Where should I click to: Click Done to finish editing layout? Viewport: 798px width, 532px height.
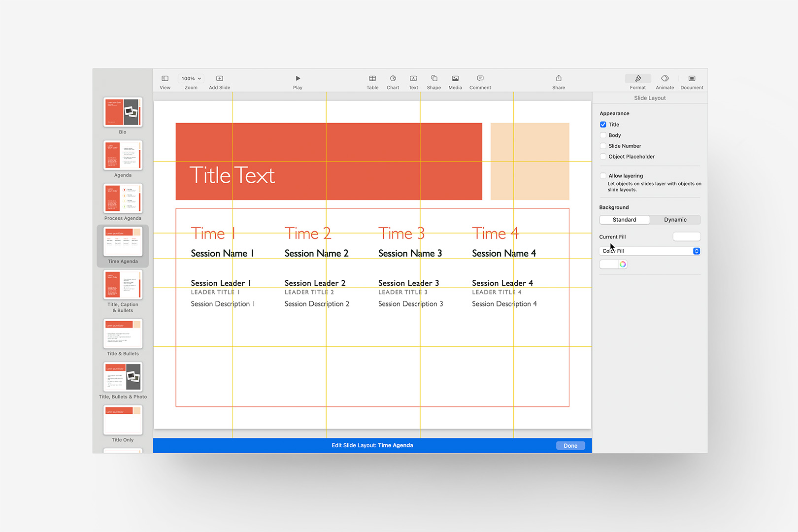[x=570, y=445]
